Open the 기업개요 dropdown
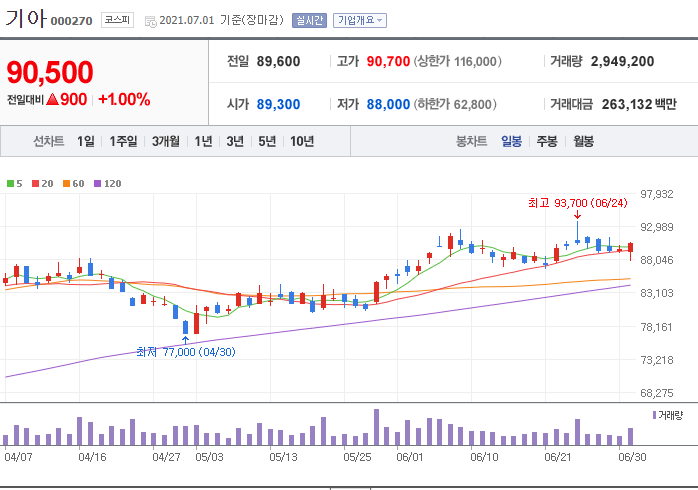This screenshot has height=490, width=698. click(360, 20)
